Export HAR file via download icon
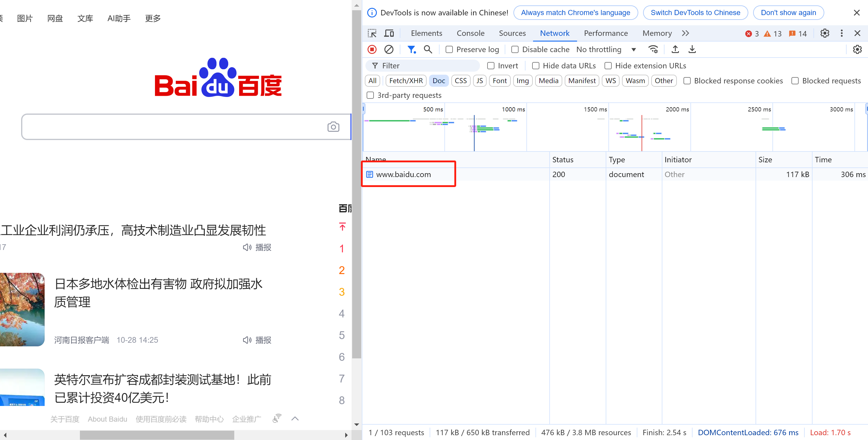 692,49
